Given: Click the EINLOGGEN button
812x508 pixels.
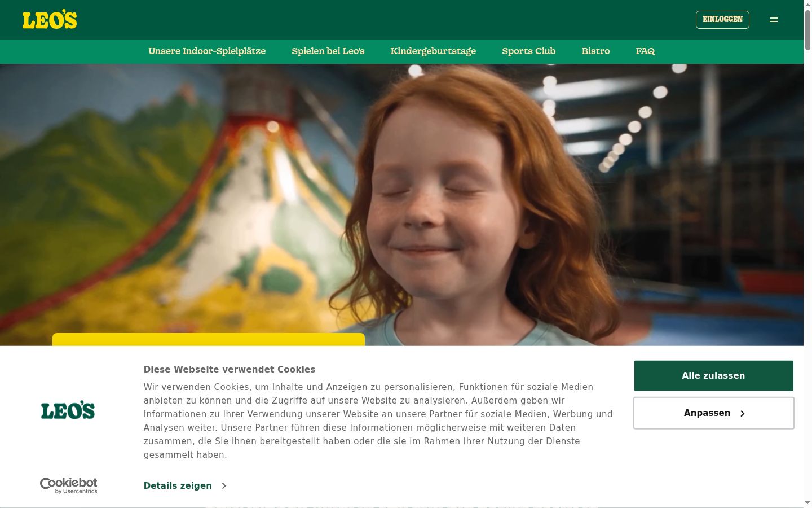Looking at the screenshot, I should coord(722,20).
